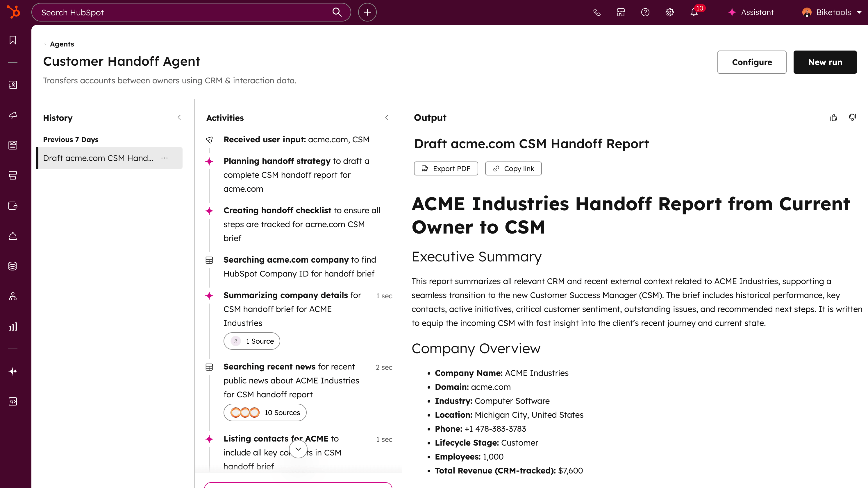The width and height of the screenshot is (868, 488).
Task: Open the Data Management database icon
Action: (13, 266)
